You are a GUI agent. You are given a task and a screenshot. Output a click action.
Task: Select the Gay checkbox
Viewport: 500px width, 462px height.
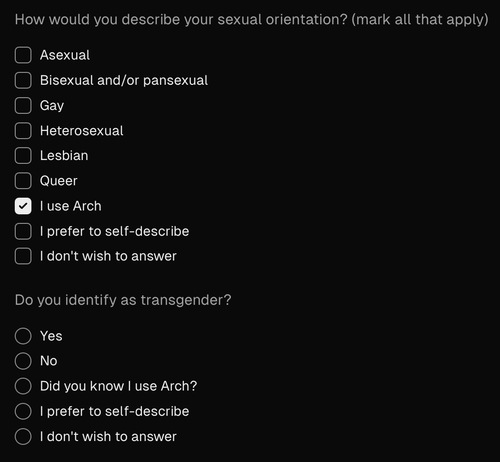pyautogui.click(x=23, y=105)
